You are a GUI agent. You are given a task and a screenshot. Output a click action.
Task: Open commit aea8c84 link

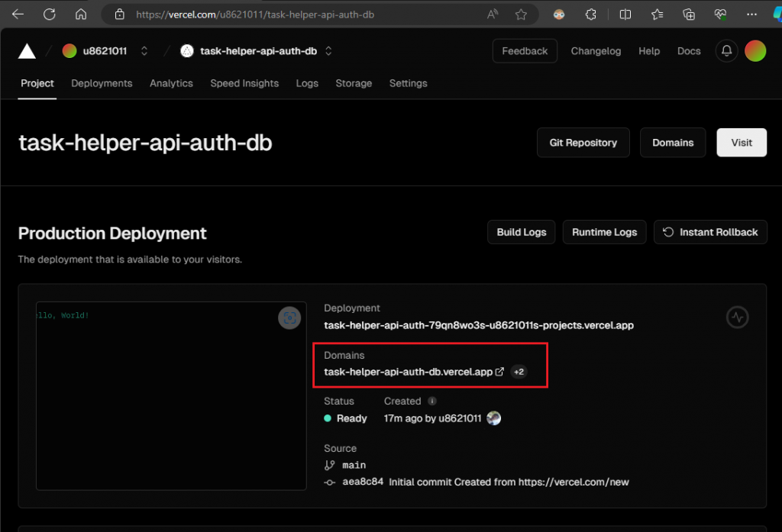(x=363, y=482)
